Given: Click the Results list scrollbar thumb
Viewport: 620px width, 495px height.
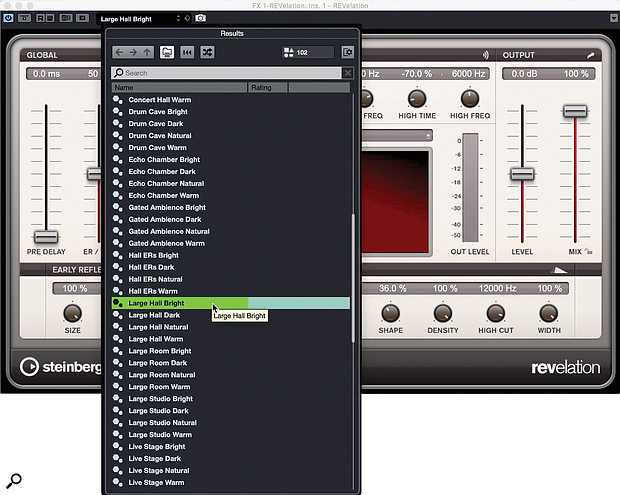Looking at the screenshot, I should tap(353, 278).
